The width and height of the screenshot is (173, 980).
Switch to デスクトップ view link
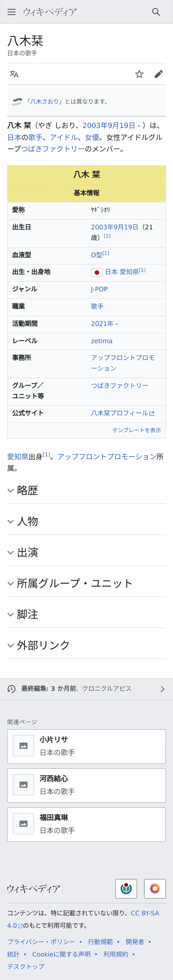[26, 966]
